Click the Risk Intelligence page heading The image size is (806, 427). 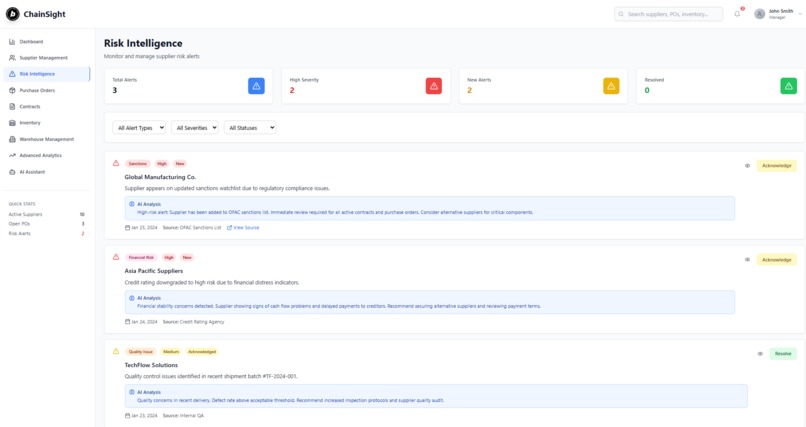[x=143, y=43]
